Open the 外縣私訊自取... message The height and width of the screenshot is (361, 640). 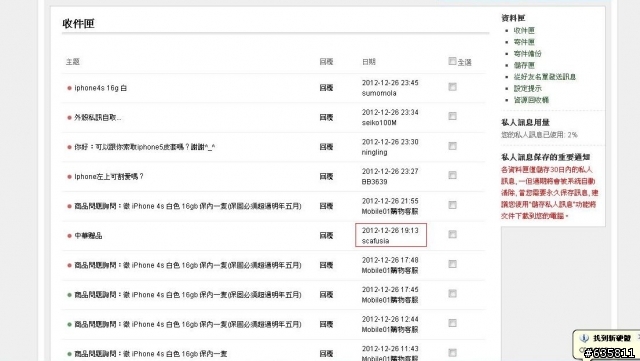[x=98, y=118]
